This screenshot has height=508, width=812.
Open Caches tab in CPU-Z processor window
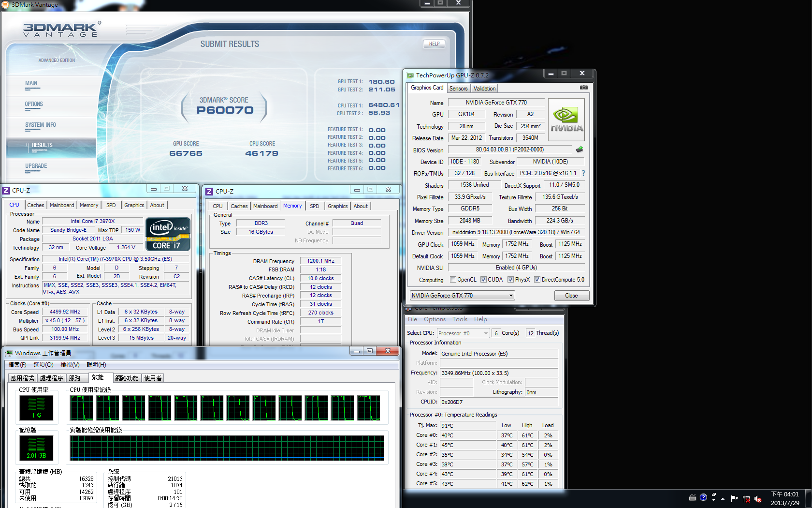coord(35,205)
